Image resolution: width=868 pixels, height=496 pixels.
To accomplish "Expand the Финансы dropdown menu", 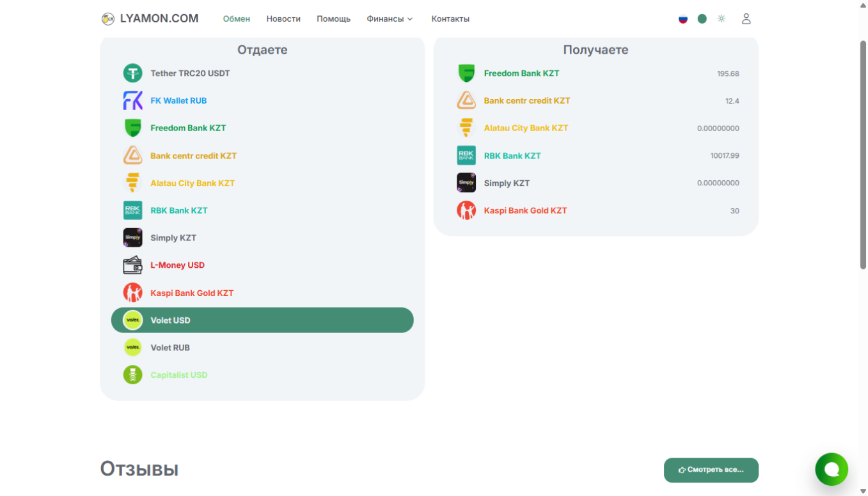I will tap(390, 19).
